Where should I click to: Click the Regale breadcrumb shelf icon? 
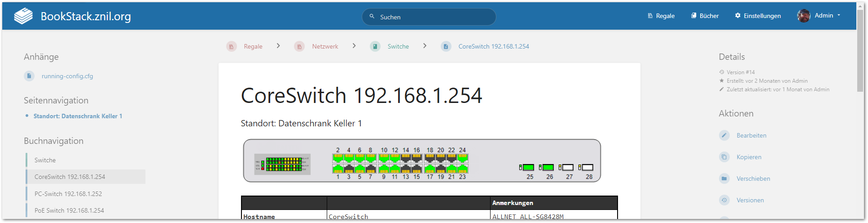(232, 46)
